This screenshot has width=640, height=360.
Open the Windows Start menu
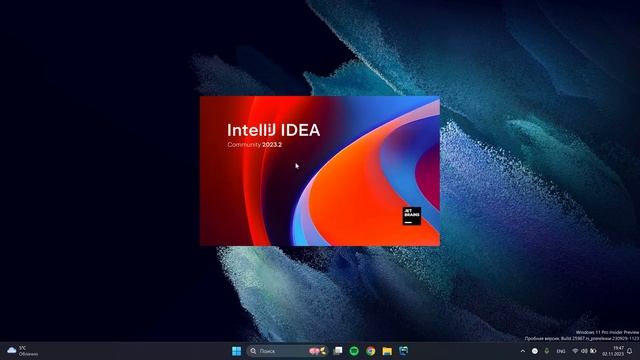pyautogui.click(x=236, y=351)
